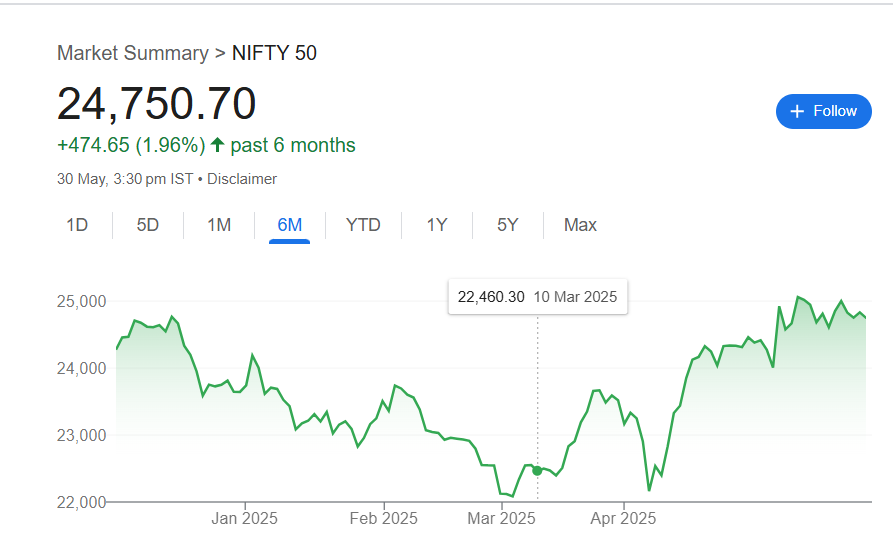
Task: Select the 1M time range tab
Action: tap(219, 225)
